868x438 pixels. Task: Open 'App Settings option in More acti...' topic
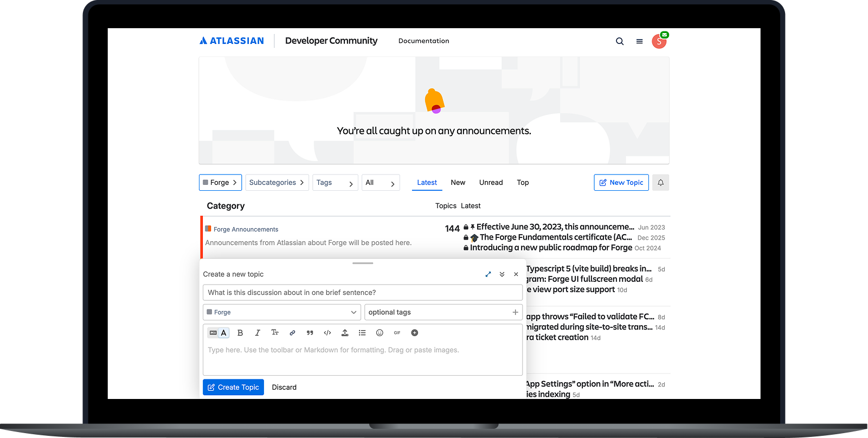point(590,384)
